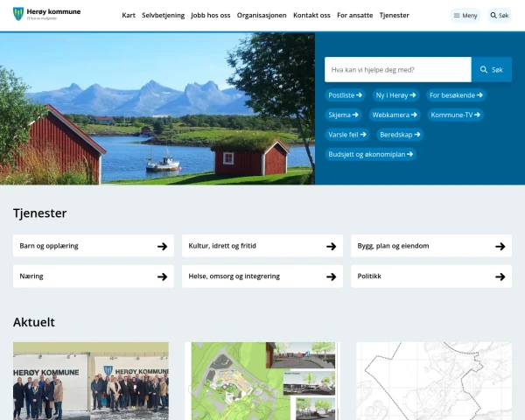
Task: Click the magnifier Søk icon in header
Action: 493,16
